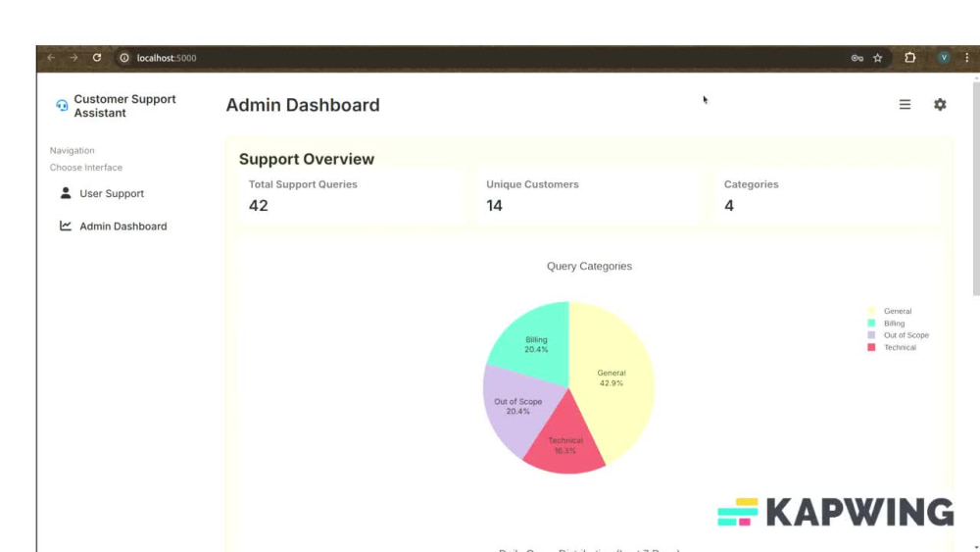980x552 pixels.
Task: Click the headset logo icon
Action: (x=62, y=105)
